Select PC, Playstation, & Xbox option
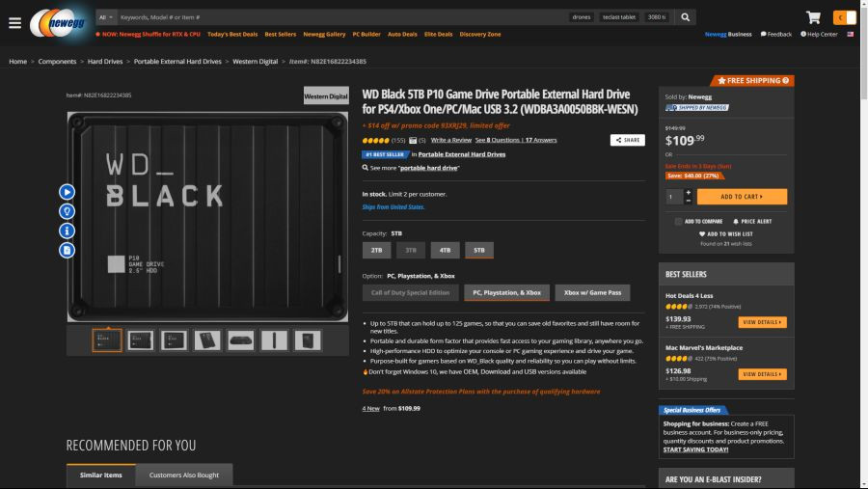This screenshot has width=868, height=489. tap(506, 293)
